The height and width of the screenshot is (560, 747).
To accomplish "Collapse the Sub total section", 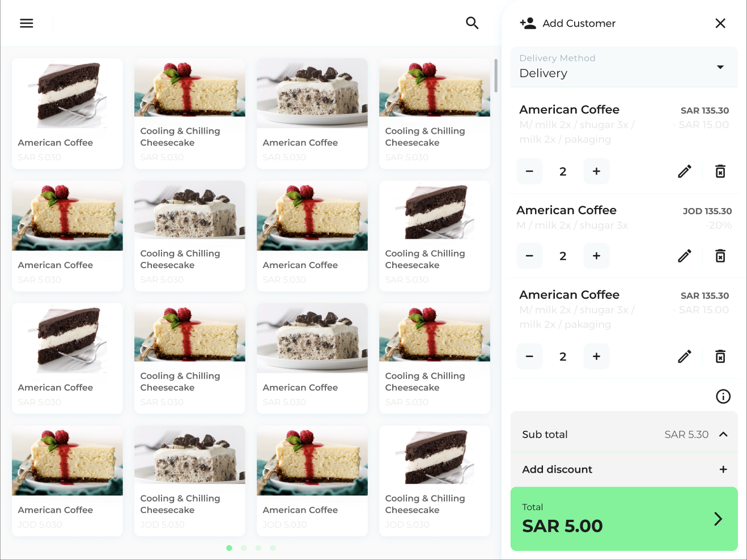I will pos(723,434).
